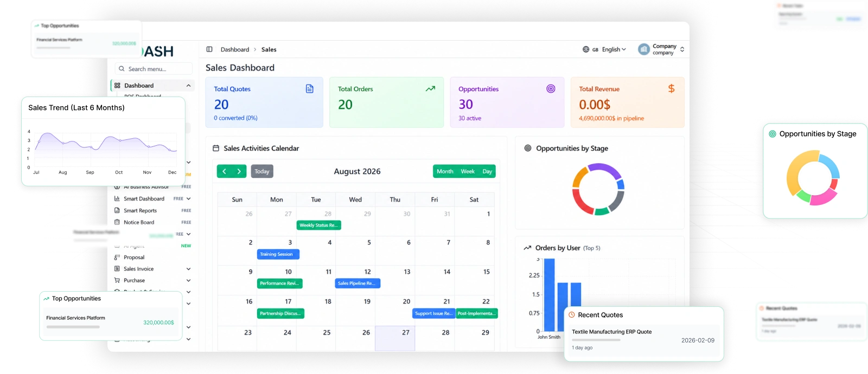Screen dimensions: 868x374
Task: Open the Company switcher arrows
Action: [x=682, y=49]
